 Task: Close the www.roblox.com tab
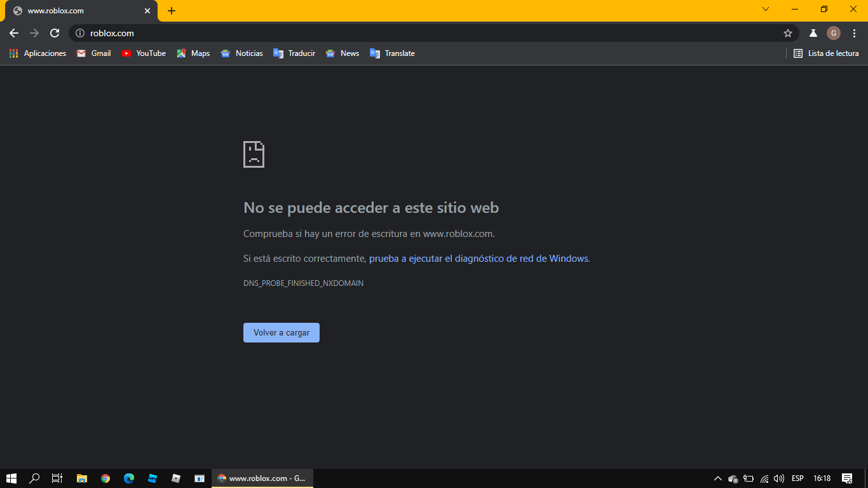pyautogui.click(x=147, y=11)
